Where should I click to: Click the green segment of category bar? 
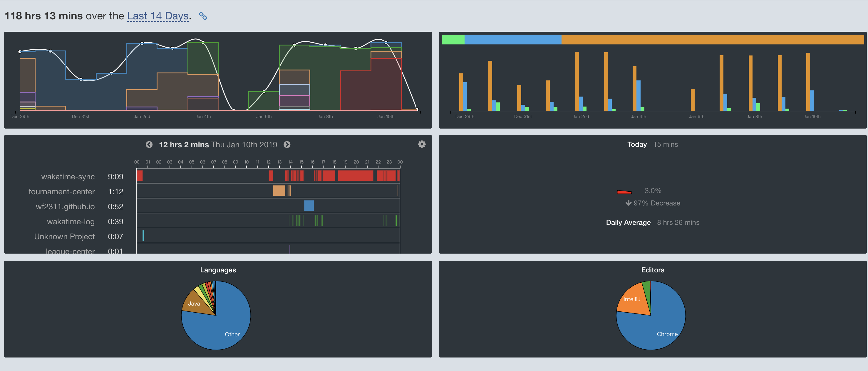click(453, 39)
